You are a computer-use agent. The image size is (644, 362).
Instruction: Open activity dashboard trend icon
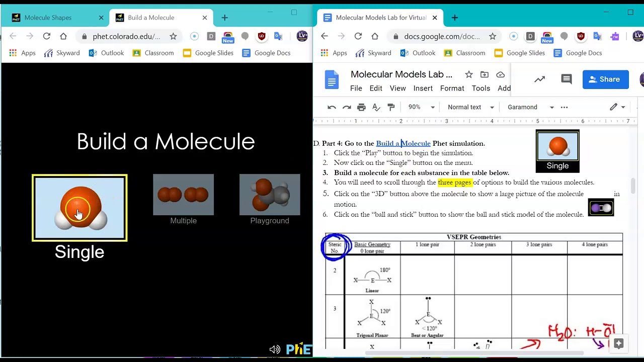[540, 79]
